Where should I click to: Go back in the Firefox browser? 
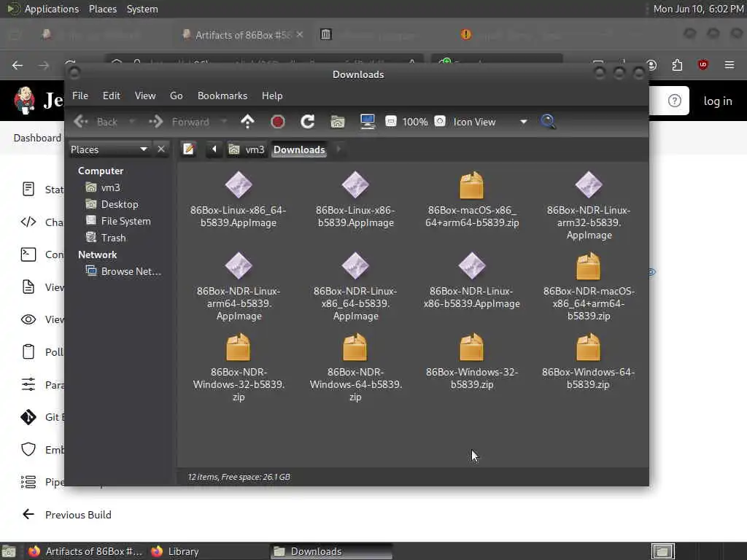18,65
